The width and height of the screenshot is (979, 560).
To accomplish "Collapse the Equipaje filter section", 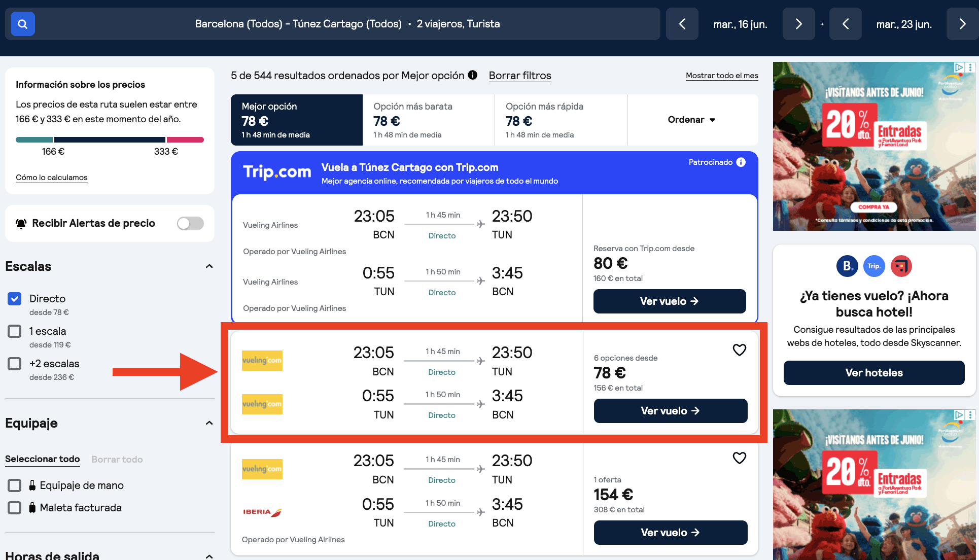I will [x=209, y=423].
